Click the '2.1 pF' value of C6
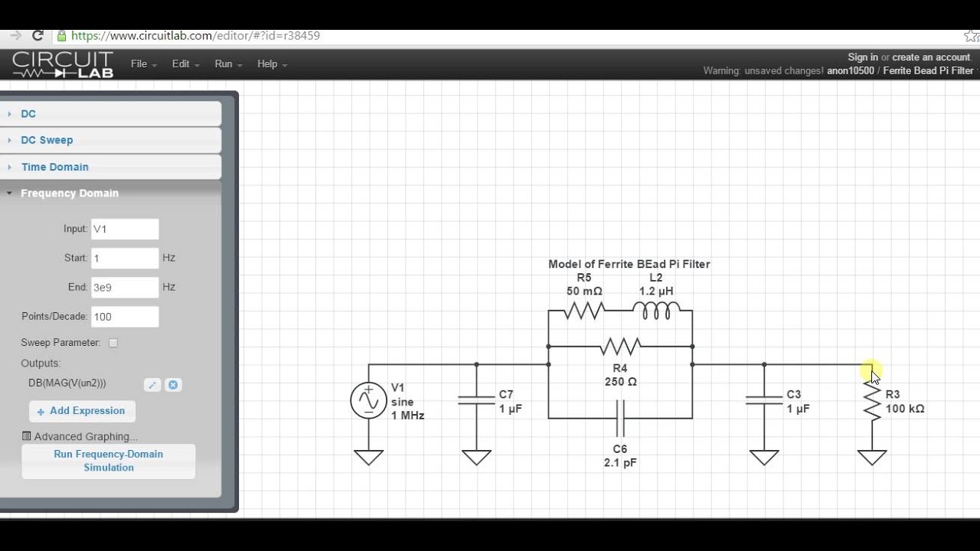The width and height of the screenshot is (980, 551). 620,462
